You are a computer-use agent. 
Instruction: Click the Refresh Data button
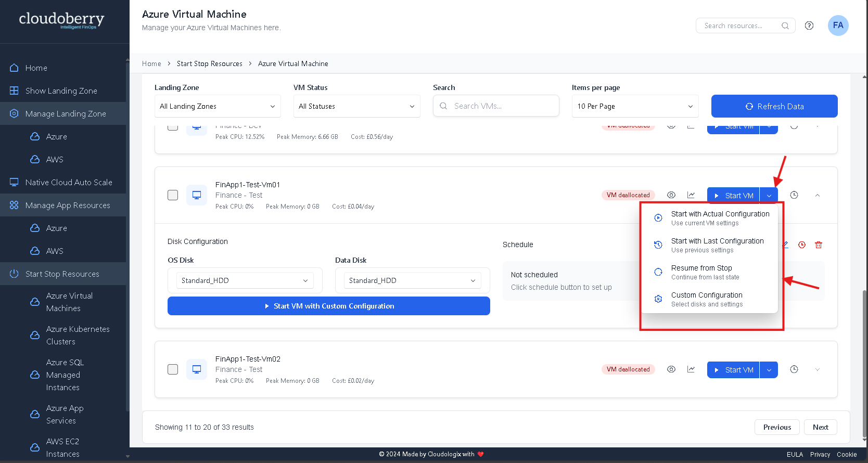[774, 106]
